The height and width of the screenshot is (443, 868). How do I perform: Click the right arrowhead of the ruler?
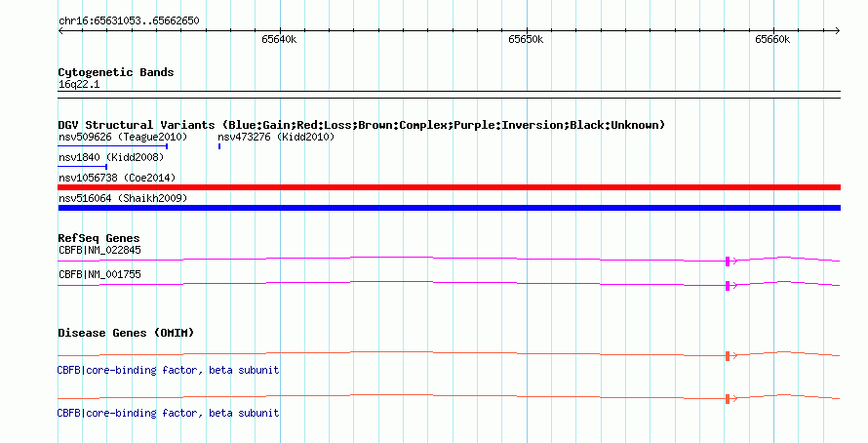pyautogui.click(x=838, y=31)
